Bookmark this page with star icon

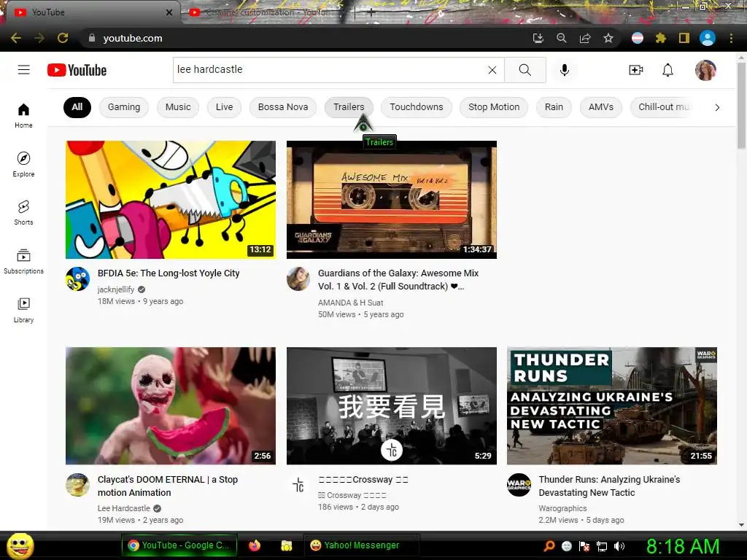[x=608, y=38]
